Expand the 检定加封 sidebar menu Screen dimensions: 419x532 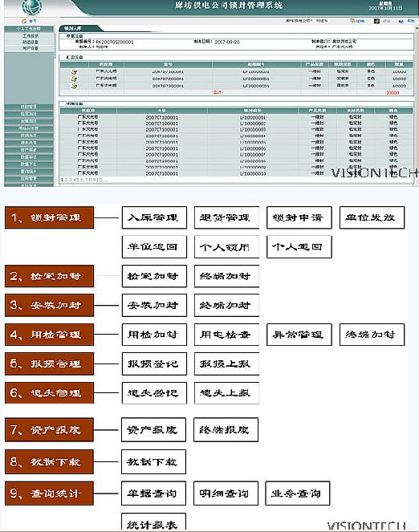click(x=29, y=114)
